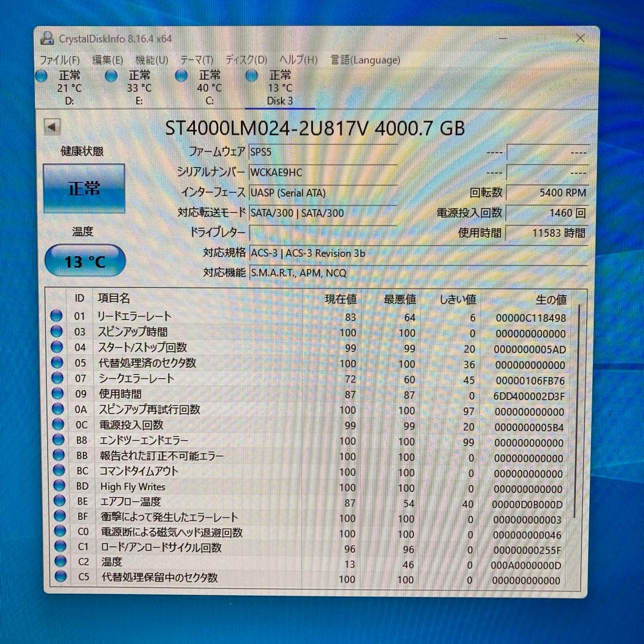
Task: Click the empty ドライブレター field
Action: (x=323, y=233)
